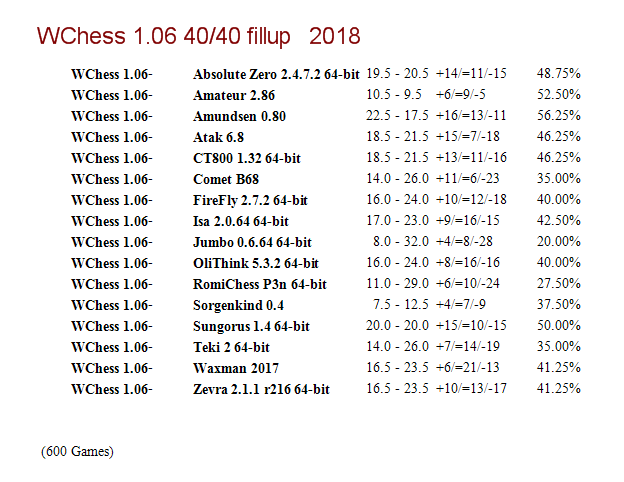The image size is (624, 482).
Task: Click Teki 2 64-bit opponent name
Action: [x=231, y=347]
